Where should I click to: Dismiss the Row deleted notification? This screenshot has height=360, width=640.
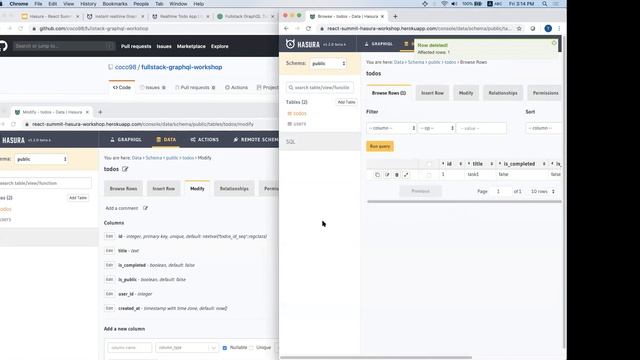(x=554, y=43)
